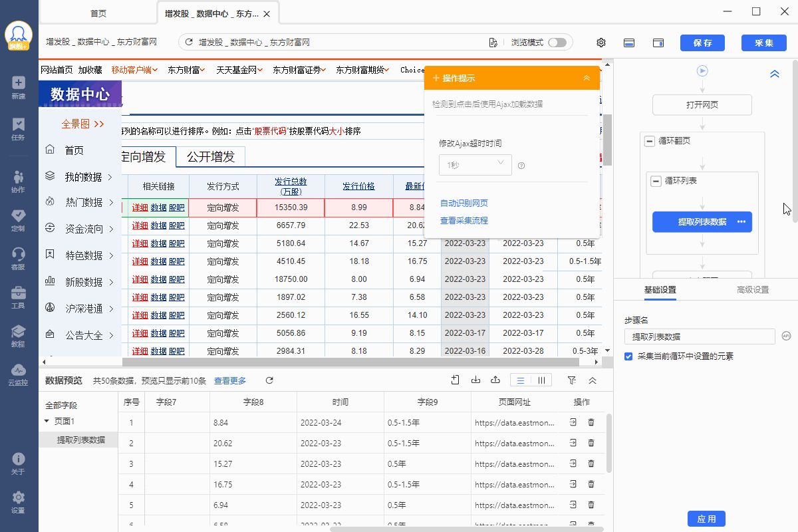Click the 采集 button

tap(764, 43)
